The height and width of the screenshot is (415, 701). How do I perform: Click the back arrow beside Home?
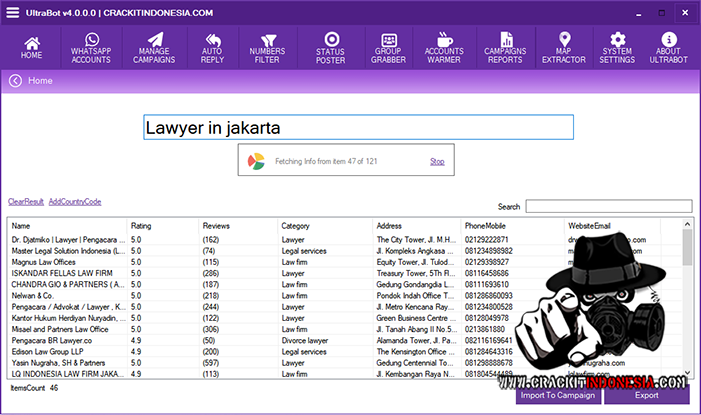click(15, 80)
